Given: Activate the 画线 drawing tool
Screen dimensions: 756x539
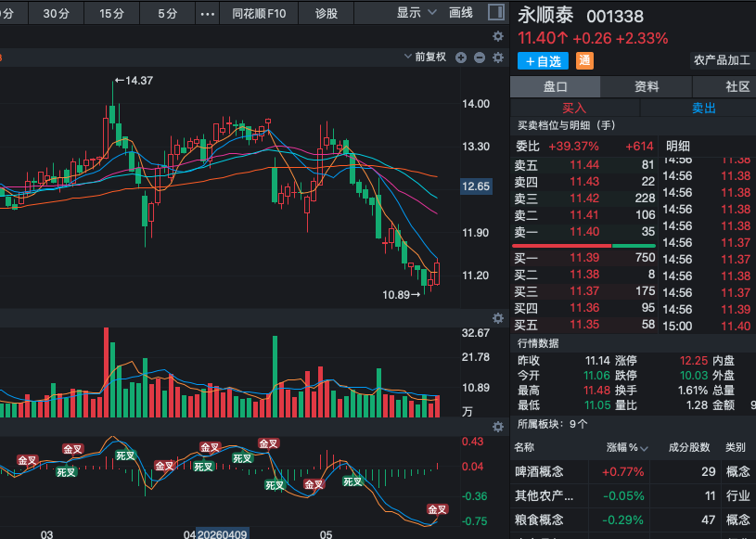Looking at the screenshot, I should (x=460, y=13).
